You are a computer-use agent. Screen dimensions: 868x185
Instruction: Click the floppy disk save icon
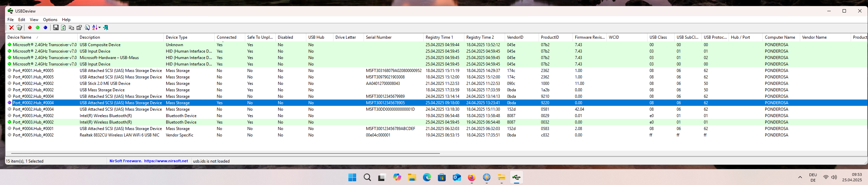(x=56, y=28)
